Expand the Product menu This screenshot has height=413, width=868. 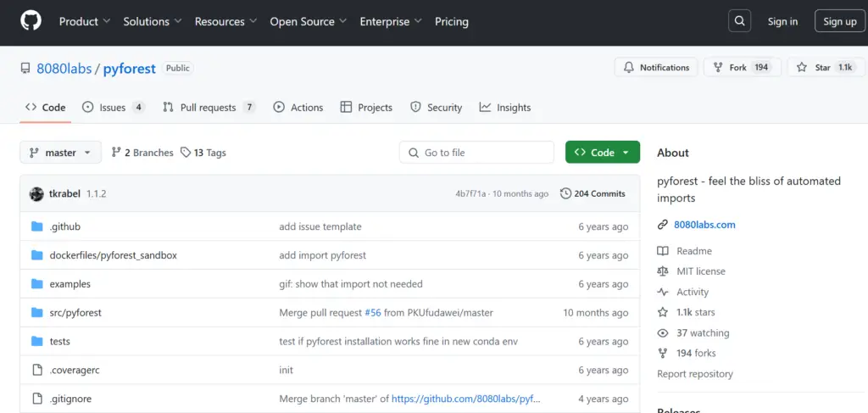click(85, 21)
